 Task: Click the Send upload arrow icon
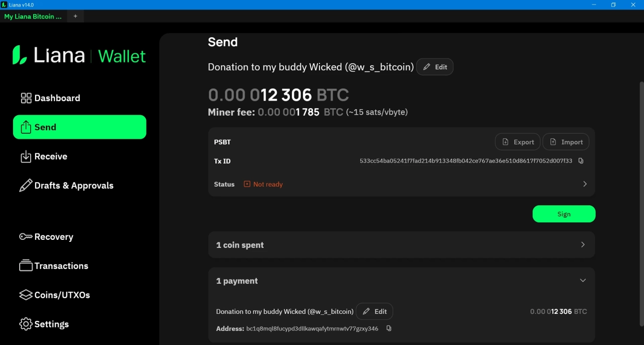(x=26, y=127)
